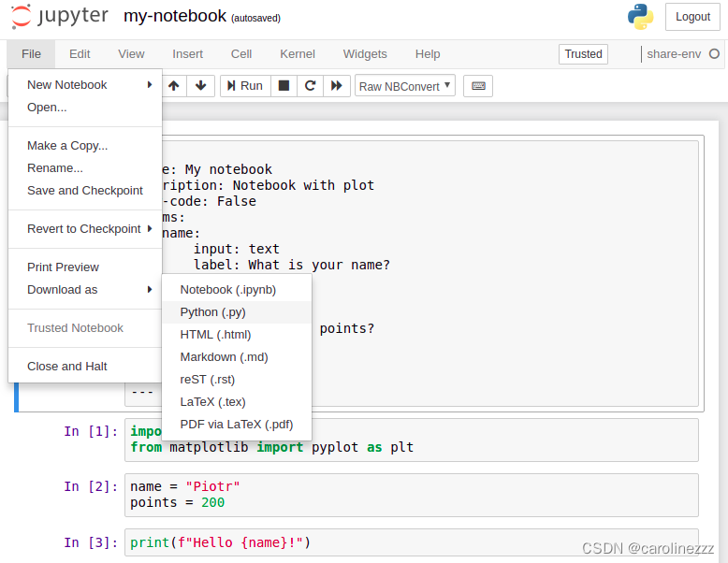Choose Close and Halt

85,367
